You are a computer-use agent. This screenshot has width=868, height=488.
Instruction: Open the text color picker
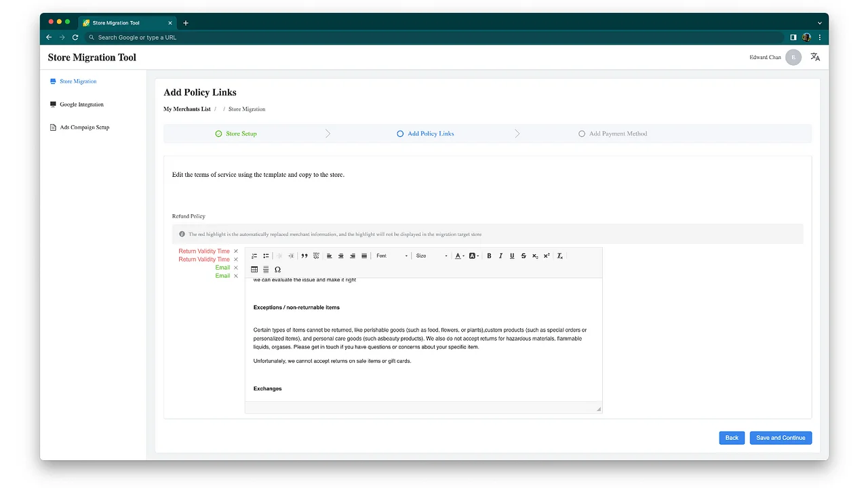tap(456, 256)
